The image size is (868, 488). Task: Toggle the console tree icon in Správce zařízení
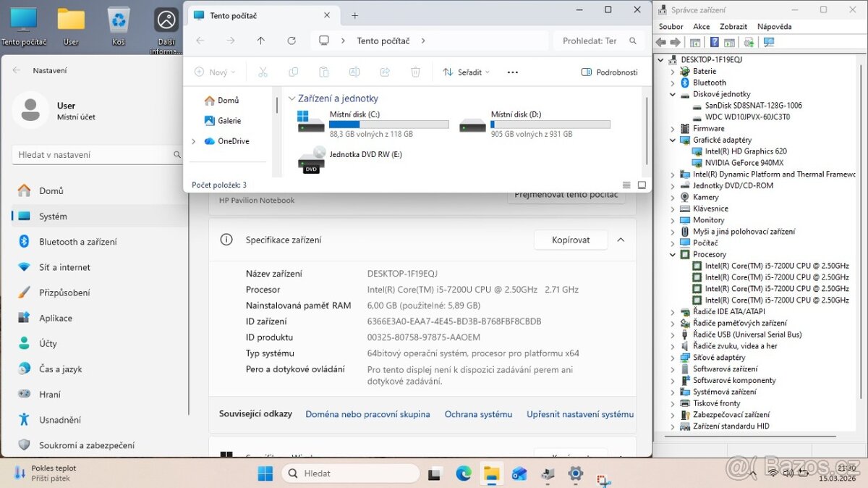[x=695, y=42]
